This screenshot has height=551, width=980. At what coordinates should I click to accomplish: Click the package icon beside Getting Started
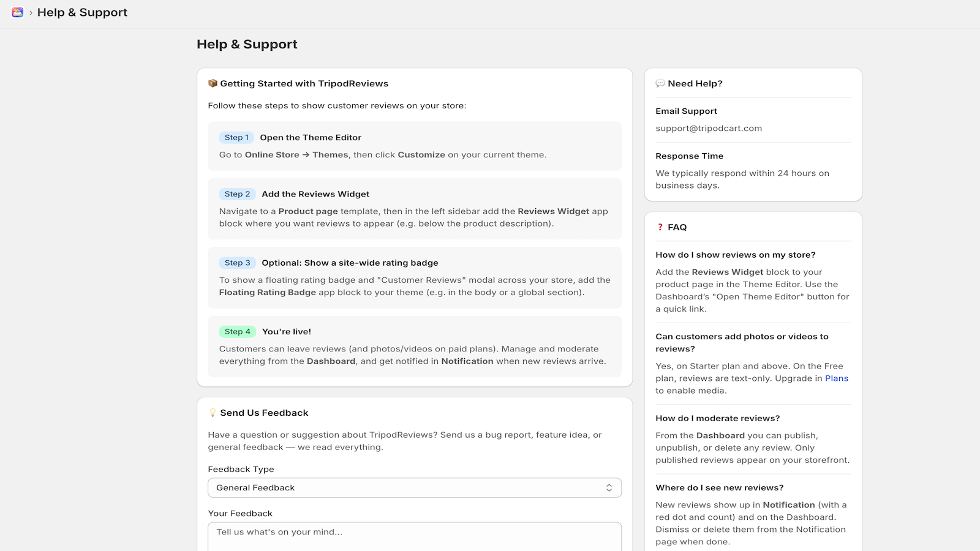tap(213, 83)
